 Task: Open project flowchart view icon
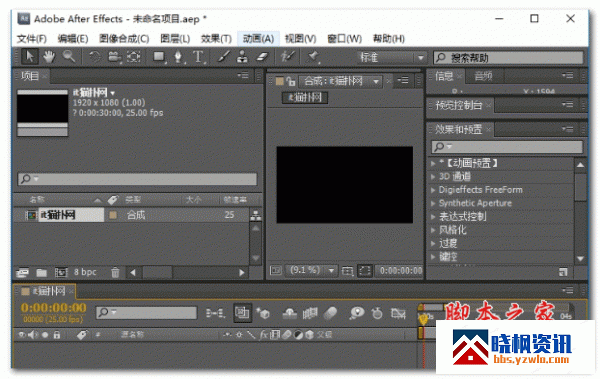[256, 216]
